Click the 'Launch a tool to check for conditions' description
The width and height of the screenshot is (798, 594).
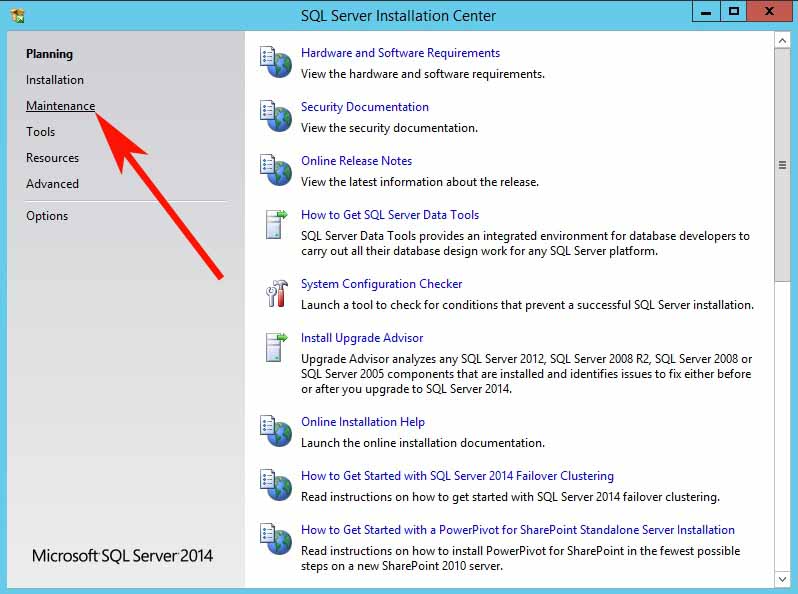527,305
